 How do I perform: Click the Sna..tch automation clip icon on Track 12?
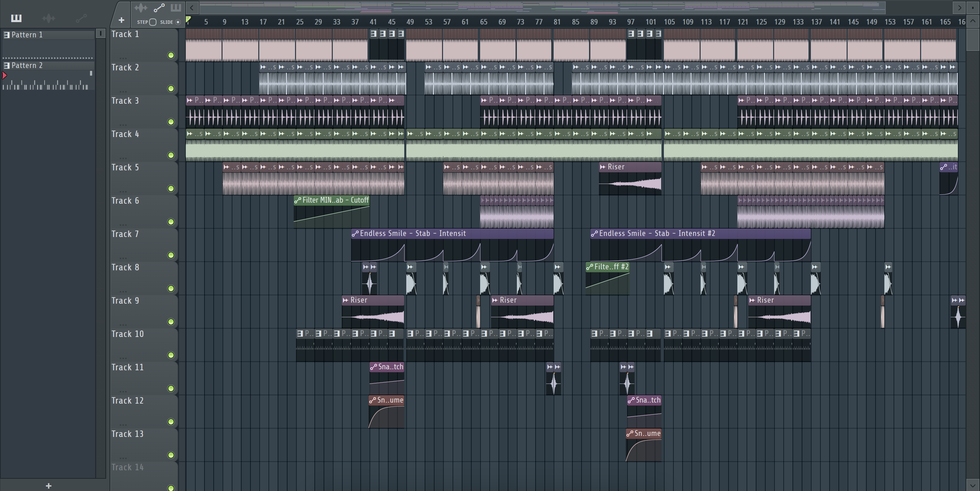pos(631,400)
